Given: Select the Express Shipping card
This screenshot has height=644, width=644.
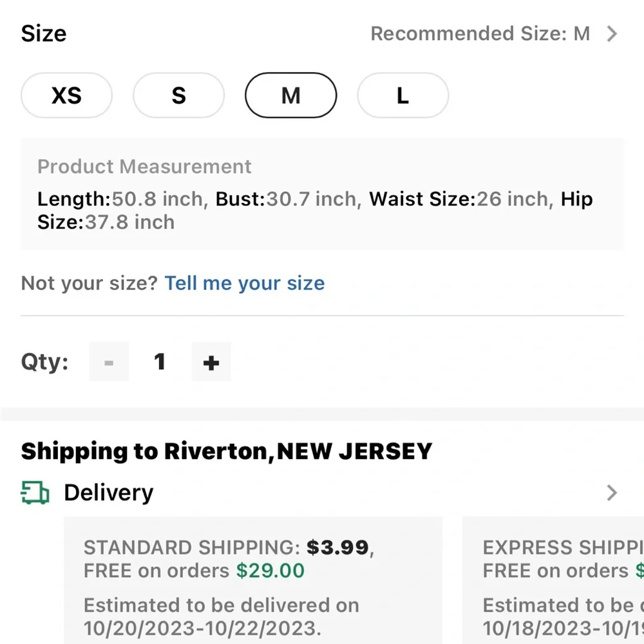Looking at the screenshot, I should click(x=554, y=580).
